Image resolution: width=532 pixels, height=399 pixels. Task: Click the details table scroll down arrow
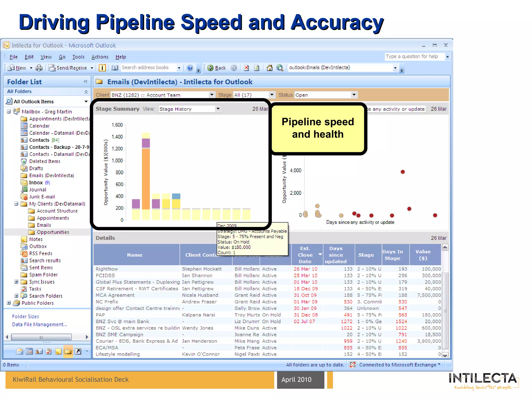445,355
